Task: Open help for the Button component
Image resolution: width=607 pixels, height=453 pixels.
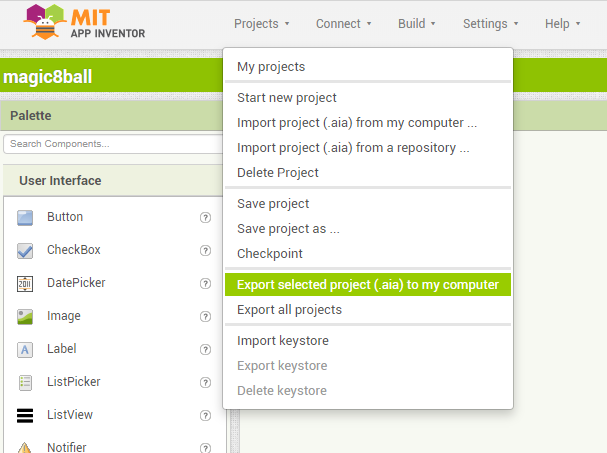Action: coord(205,217)
